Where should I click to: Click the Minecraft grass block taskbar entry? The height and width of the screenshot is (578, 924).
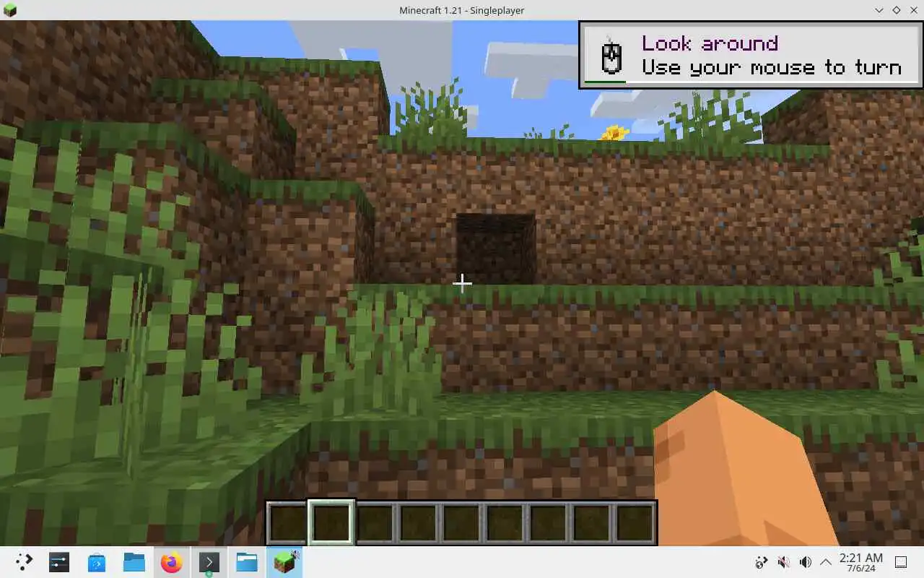tap(284, 562)
